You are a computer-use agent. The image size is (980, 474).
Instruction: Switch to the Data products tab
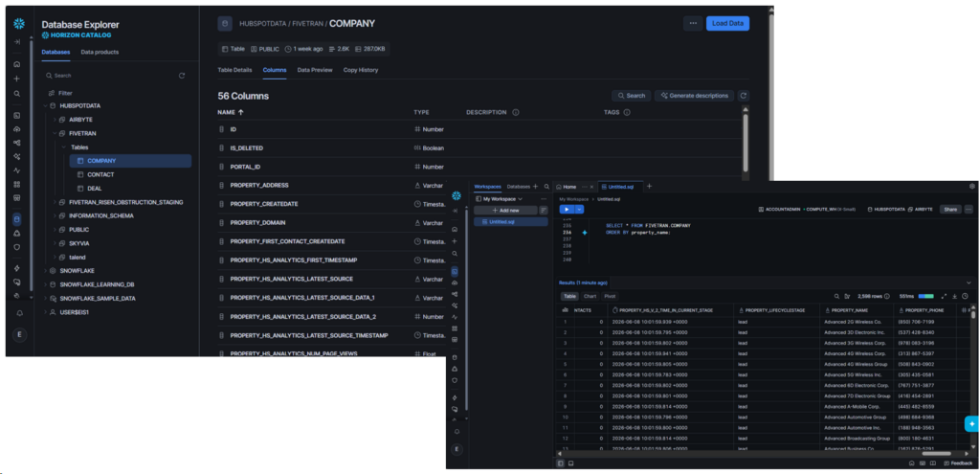[x=100, y=52]
